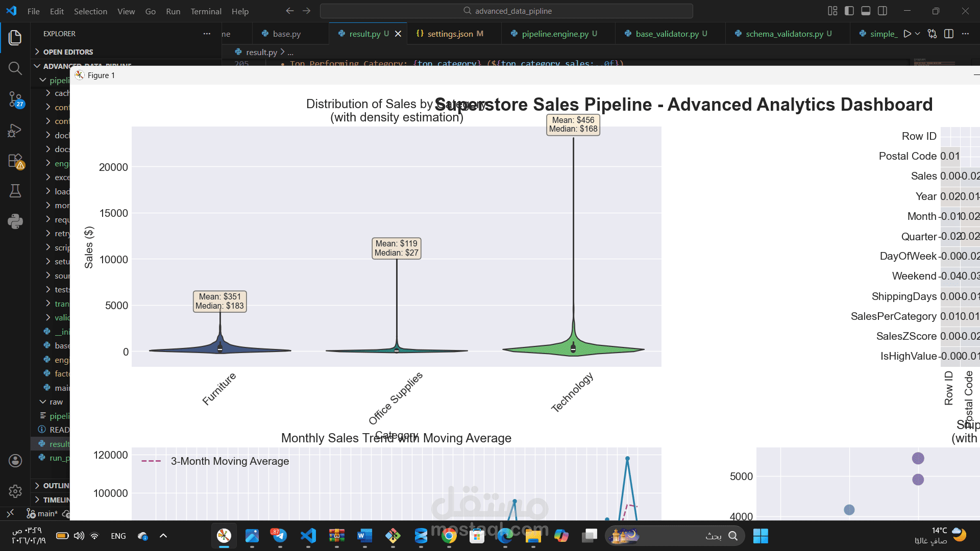Switch to the base.py tab
Viewport: 980px width, 551px height.
coord(286,34)
